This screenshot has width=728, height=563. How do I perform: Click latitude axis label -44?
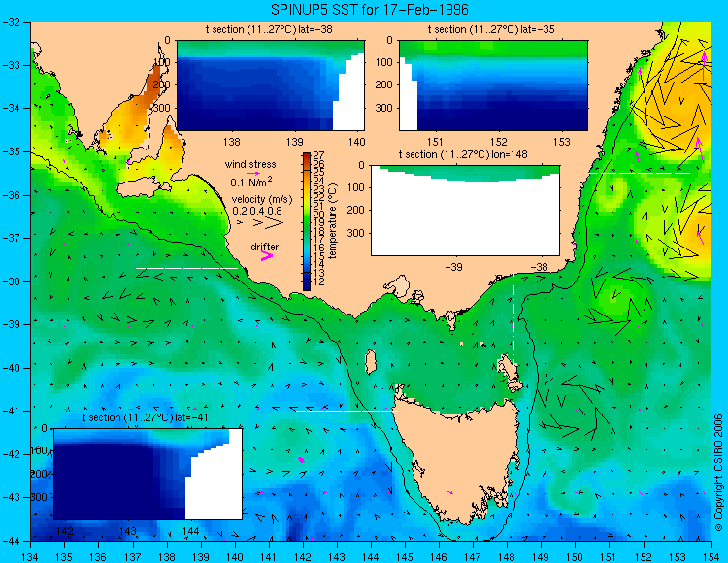(11, 541)
